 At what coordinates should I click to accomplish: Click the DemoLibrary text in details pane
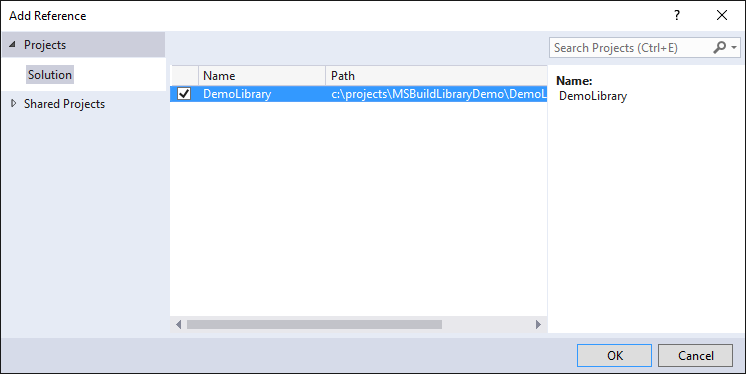coord(593,96)
